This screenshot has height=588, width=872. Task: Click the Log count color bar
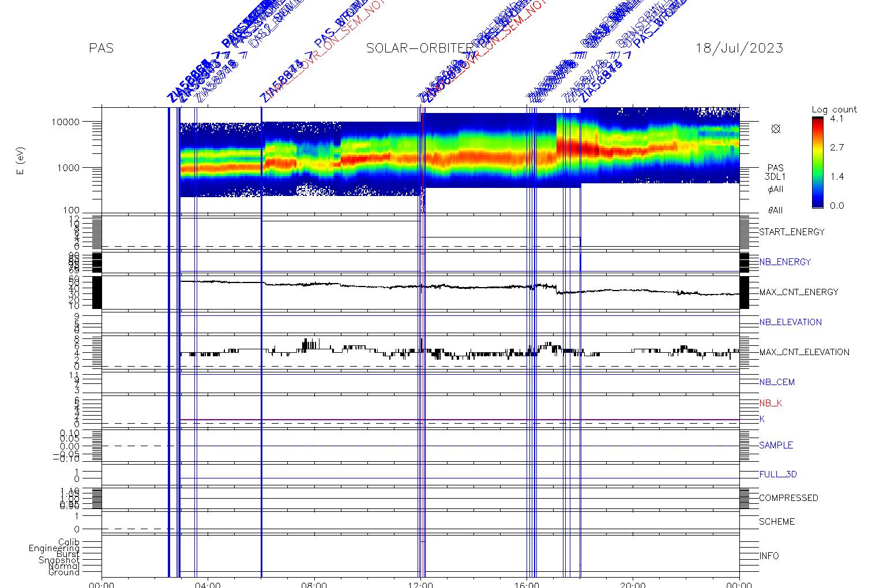click(x=817, y=162)
